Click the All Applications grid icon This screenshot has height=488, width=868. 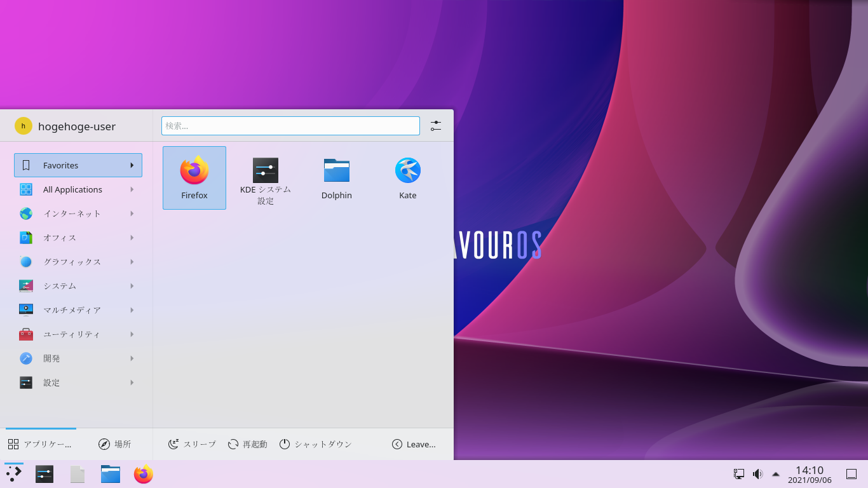[26, 189]
